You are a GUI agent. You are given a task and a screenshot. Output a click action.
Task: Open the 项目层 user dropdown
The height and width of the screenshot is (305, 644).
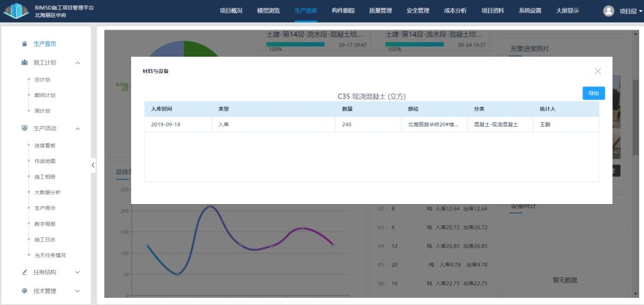[631, 11]
